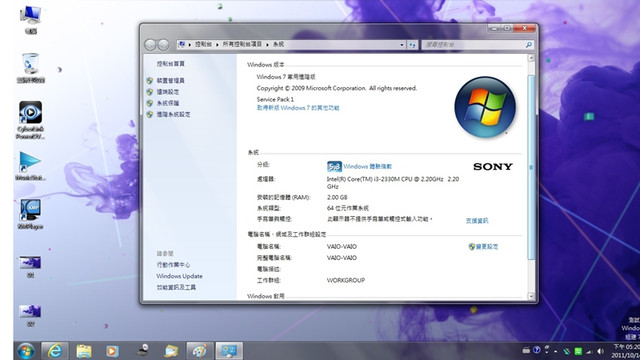Click the keyboard input tray icon
This screenshot has height=360, width=640.
(526, 350)
